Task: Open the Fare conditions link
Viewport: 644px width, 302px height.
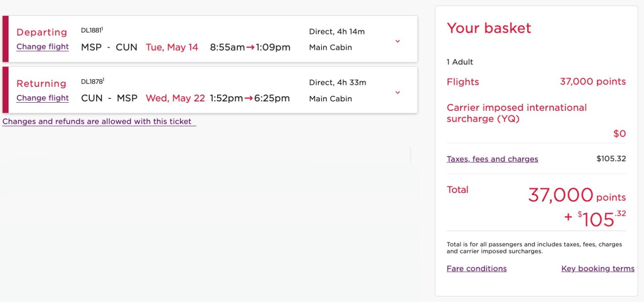Action: click(x=477, y=268)
